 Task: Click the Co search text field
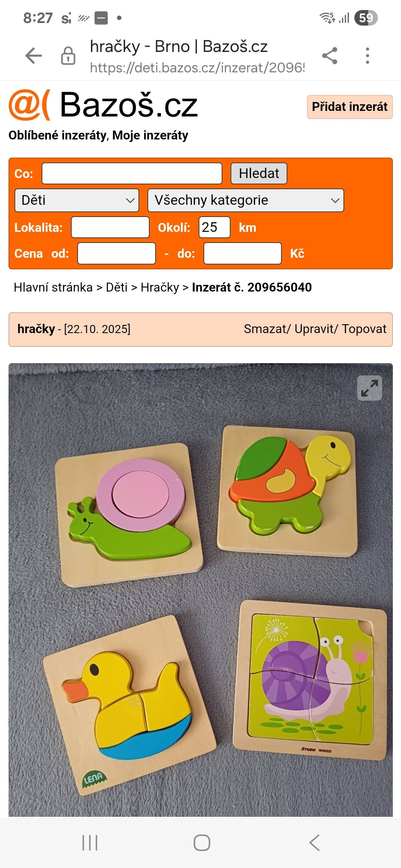point(132,173)
